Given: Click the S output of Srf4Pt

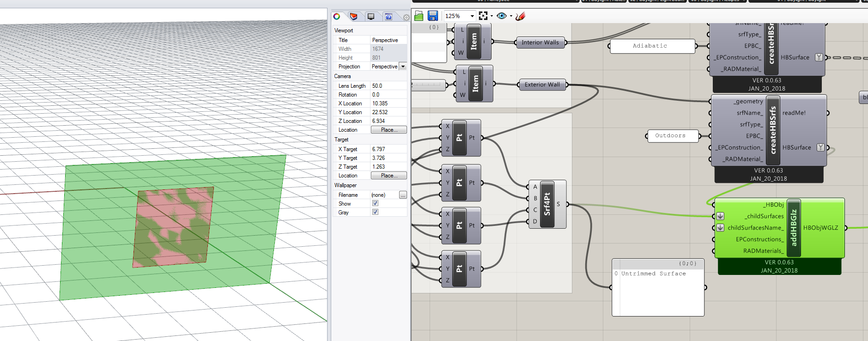Looking at the screenshot, I should tap(558, 204).
